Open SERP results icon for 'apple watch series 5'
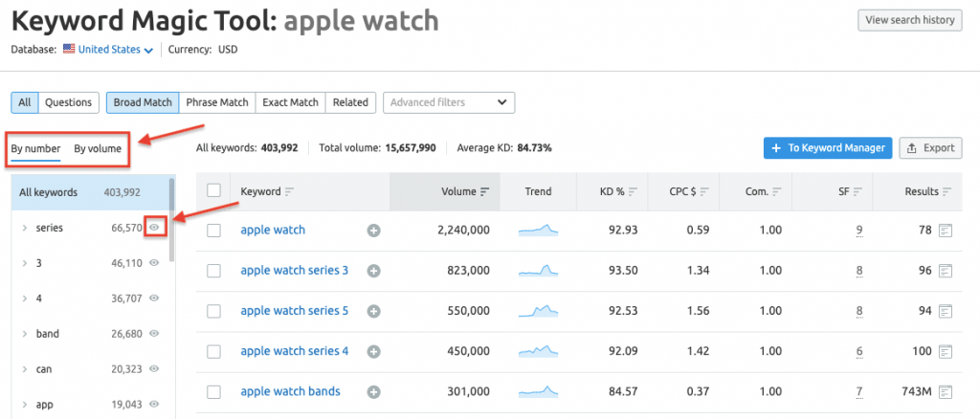The image size is (980, 419). pos(946,311)
